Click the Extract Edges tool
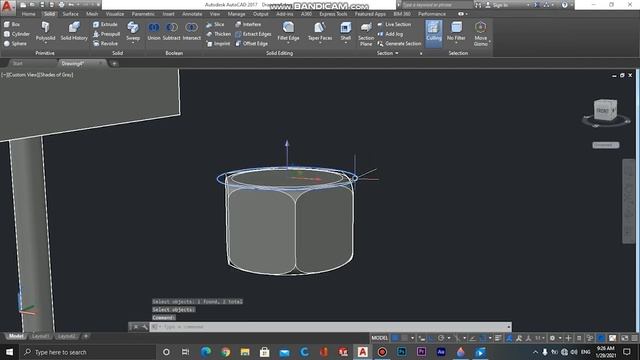This screenshot has height=360, width=640. point(253,34)
